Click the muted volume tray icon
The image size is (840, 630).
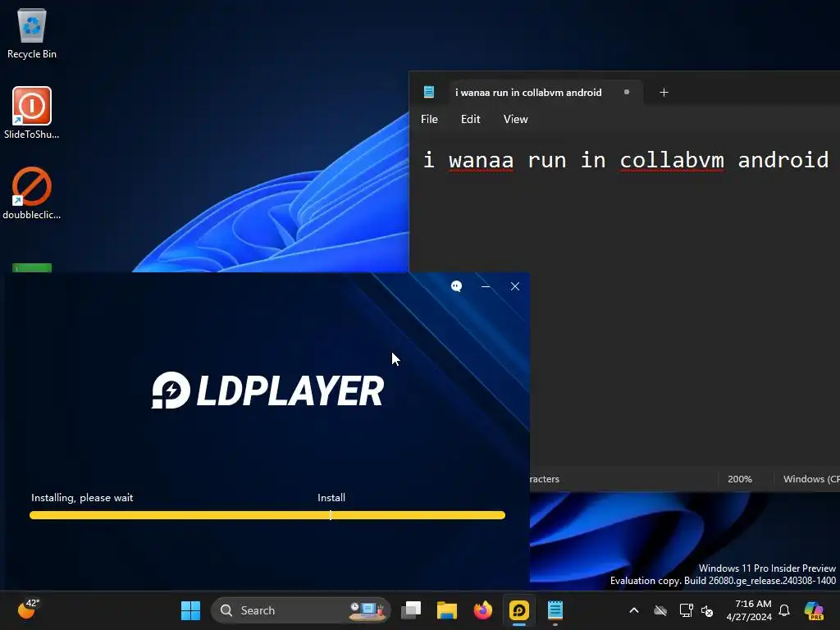pos(707,610)
